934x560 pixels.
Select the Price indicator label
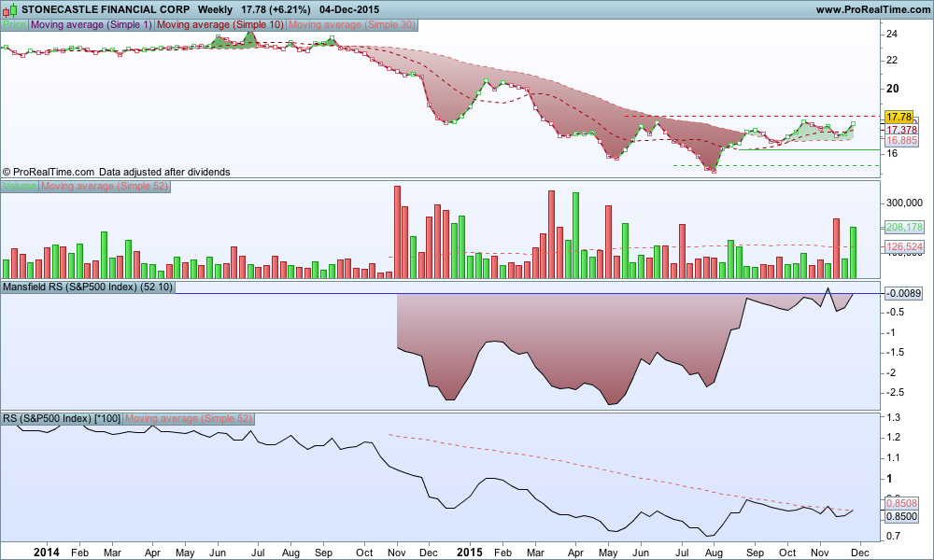click(x=14, y=25)
